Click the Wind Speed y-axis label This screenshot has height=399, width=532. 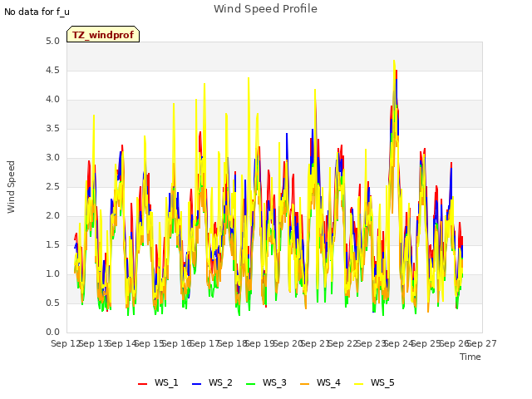click(11, 187)
